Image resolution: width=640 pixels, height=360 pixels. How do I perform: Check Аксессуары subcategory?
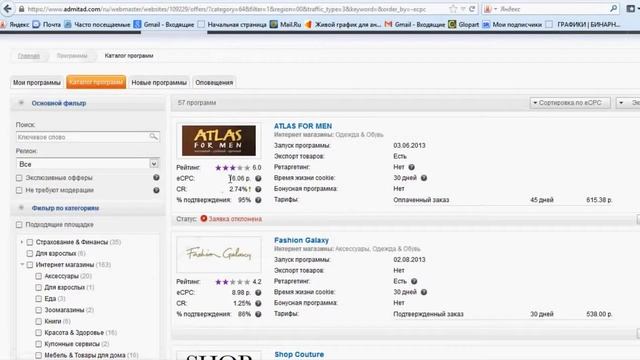(x=38, y=276)
